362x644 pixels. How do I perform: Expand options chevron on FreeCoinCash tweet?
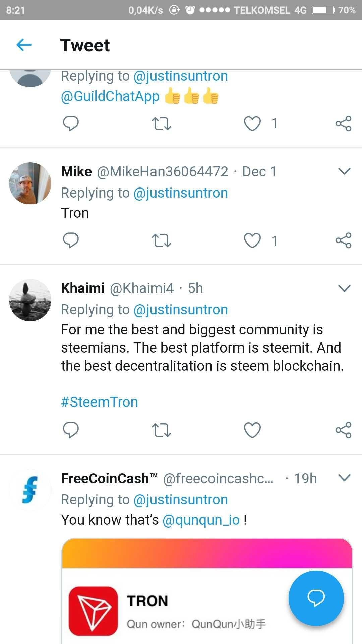344,478
